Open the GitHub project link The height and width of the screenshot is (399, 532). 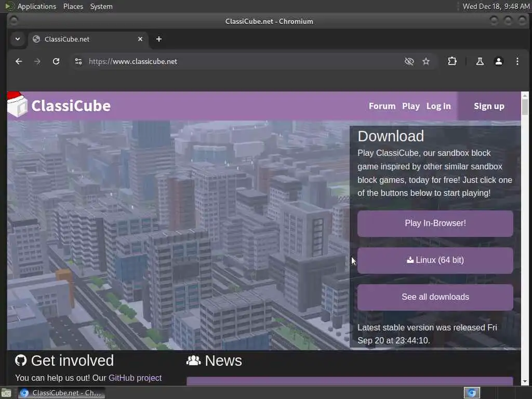pyautogui.click(x=135, y=378)
